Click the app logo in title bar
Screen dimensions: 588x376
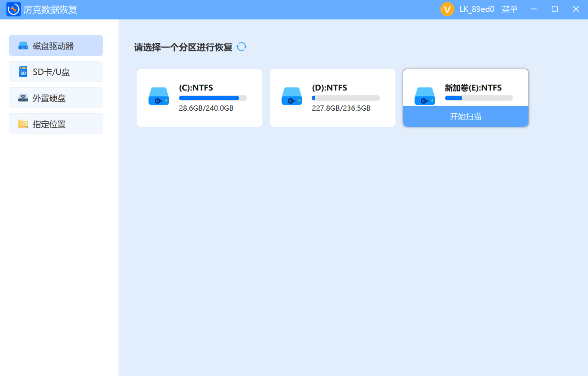[13, 9]
